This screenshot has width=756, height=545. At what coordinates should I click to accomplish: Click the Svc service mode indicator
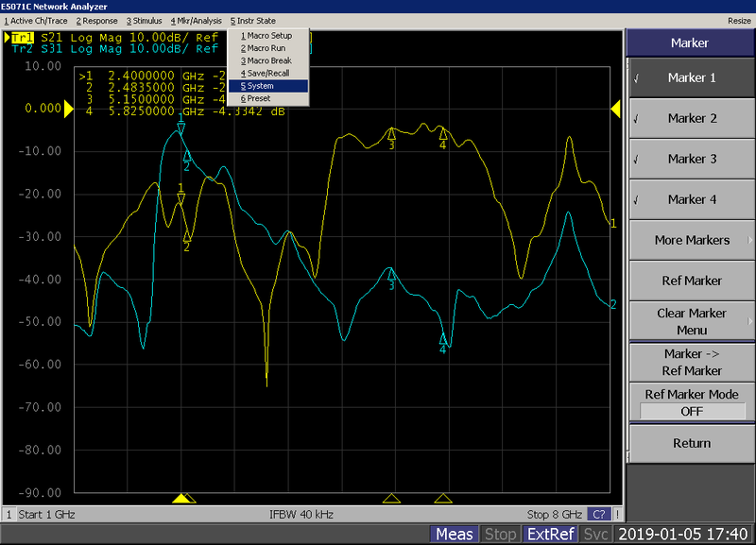tap(596, 533)
